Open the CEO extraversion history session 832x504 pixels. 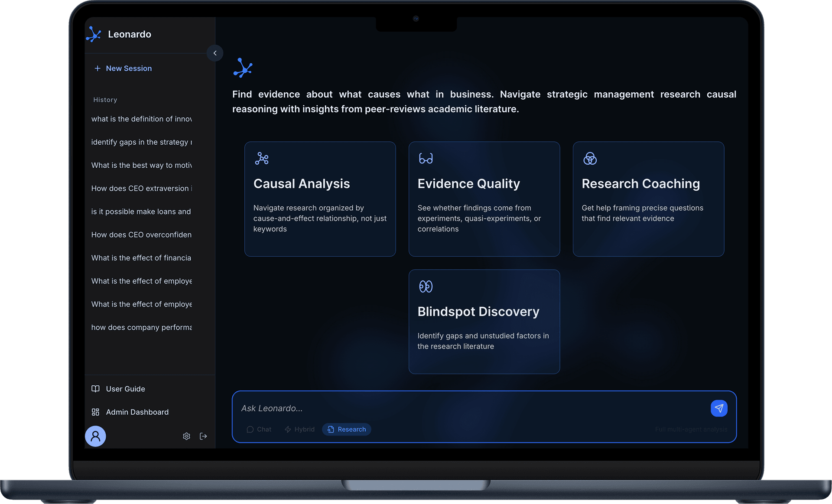click(x=141, y=188)
